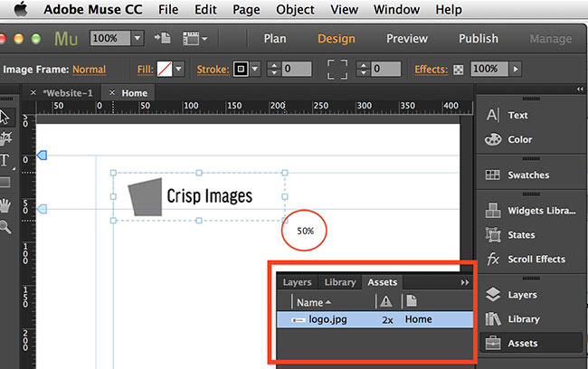Switch to the *Website-1 tab

point(68,93)
